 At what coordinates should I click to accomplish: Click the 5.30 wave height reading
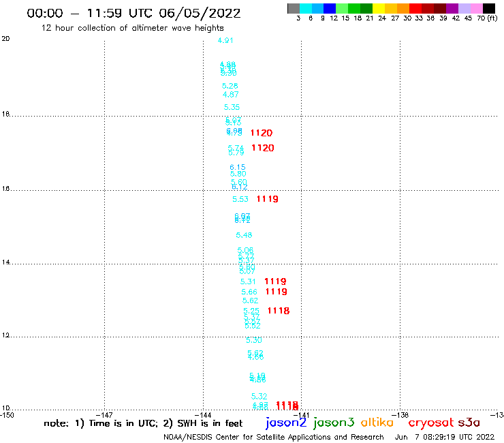click(254, 340)
